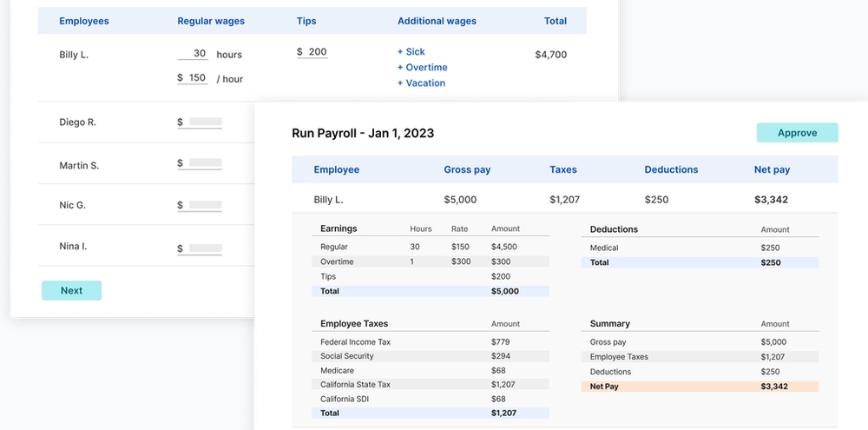Click the Regular earnings row
The image size is (868, 430).
coord(431,247)
